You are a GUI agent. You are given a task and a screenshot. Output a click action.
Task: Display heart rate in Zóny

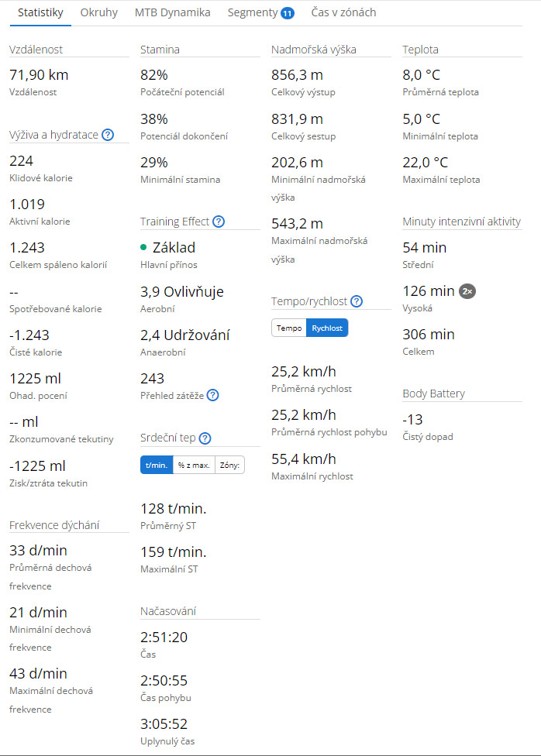(x=230, y=465)
